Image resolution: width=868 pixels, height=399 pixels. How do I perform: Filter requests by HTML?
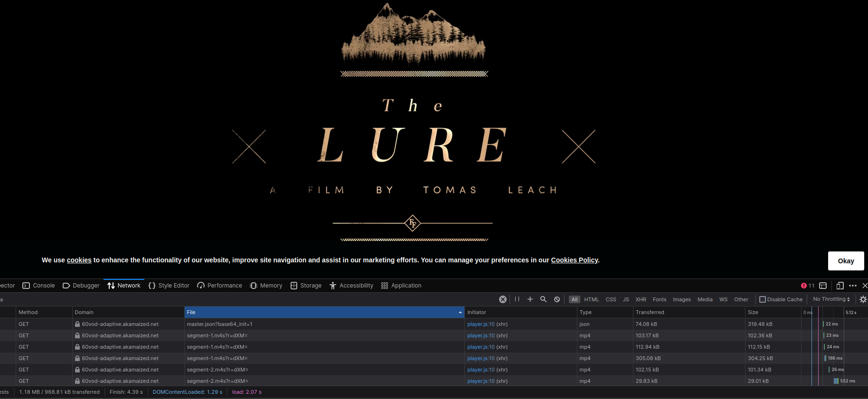592,299
